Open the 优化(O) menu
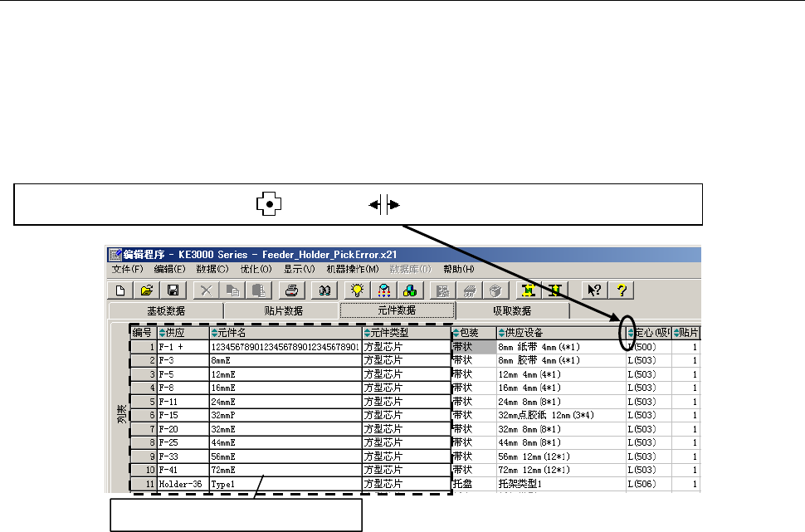 256,269
